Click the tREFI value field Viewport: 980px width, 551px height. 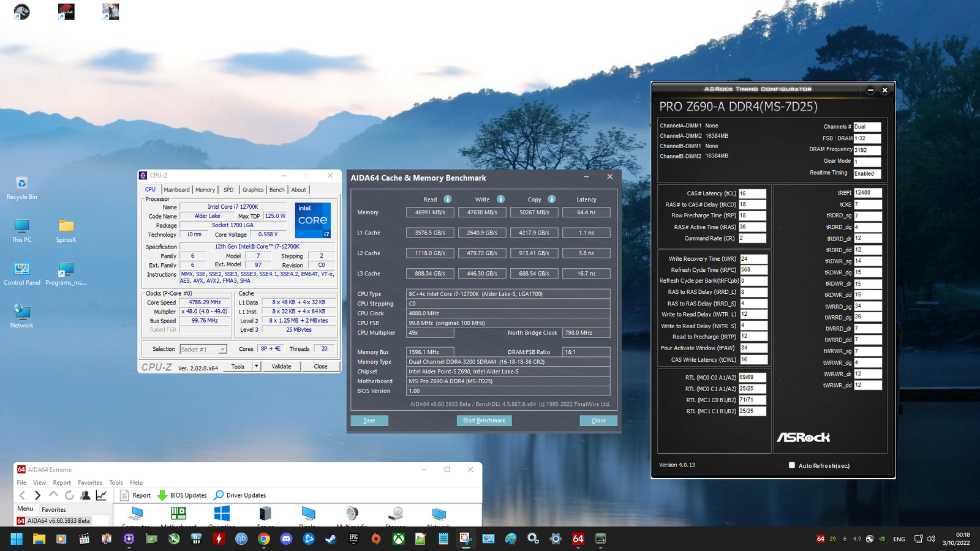[868, 193]
